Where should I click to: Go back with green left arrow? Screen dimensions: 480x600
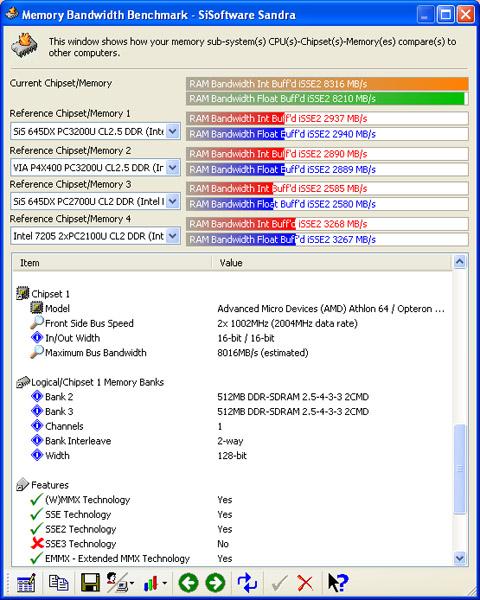(188, 583)
